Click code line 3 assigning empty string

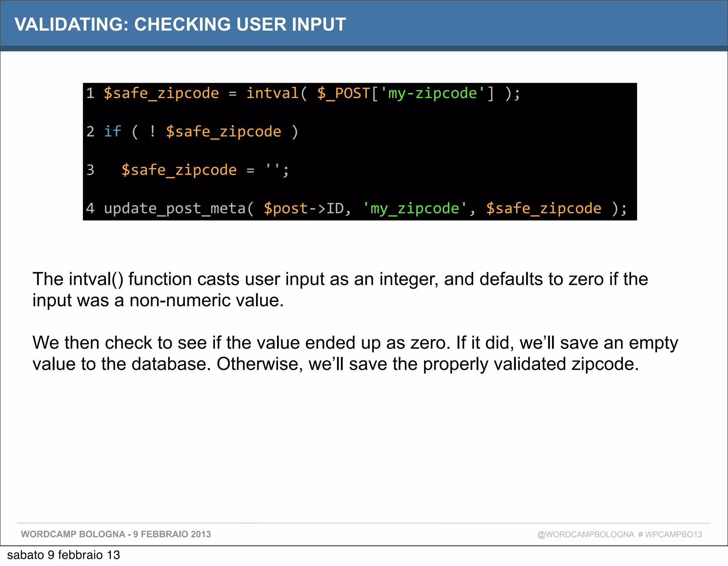click(188, 170)
